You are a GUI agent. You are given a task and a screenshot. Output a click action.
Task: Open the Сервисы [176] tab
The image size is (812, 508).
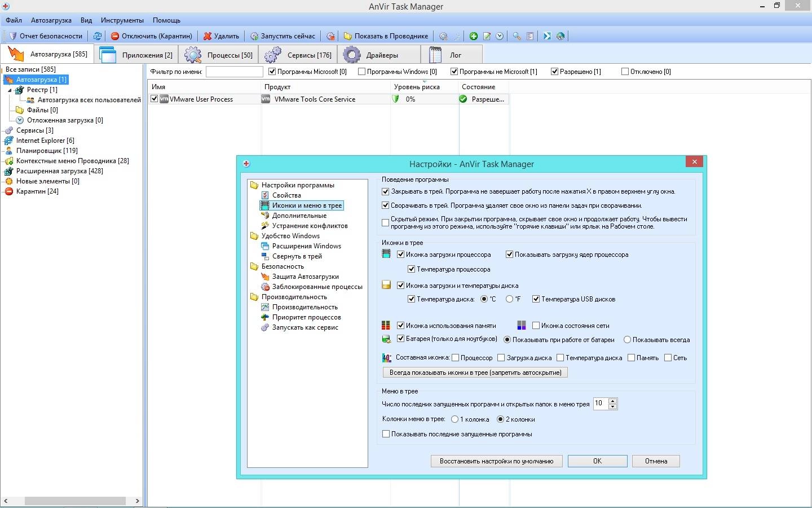(298, 55)
